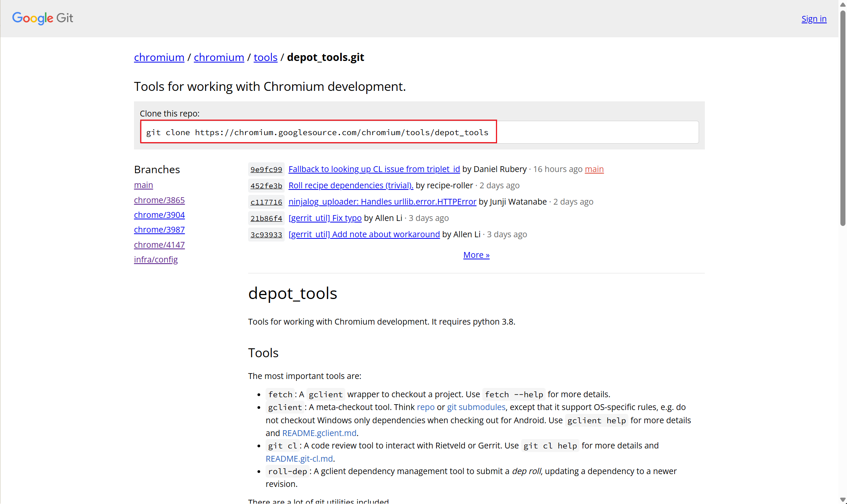Open the infra/config branch

click(156, 259)
